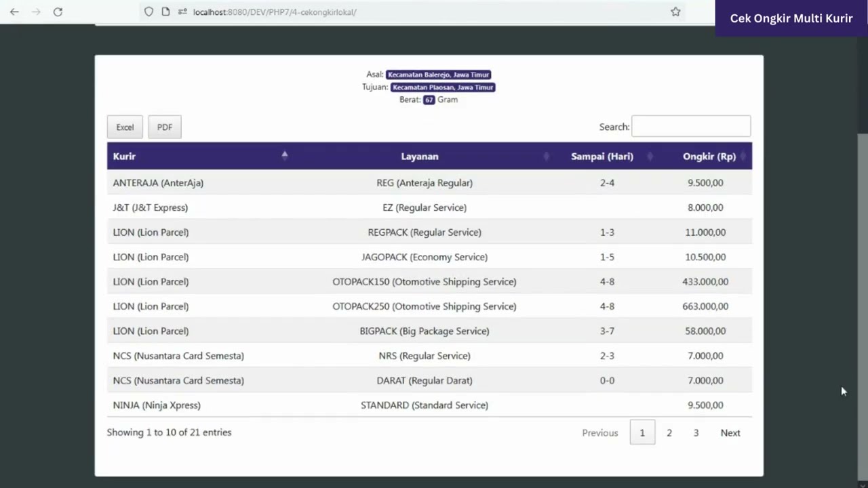Click the 2-3 days cell
Image resolution: width=868 pixels, height=488 pixels.
(x=607, y=355)
